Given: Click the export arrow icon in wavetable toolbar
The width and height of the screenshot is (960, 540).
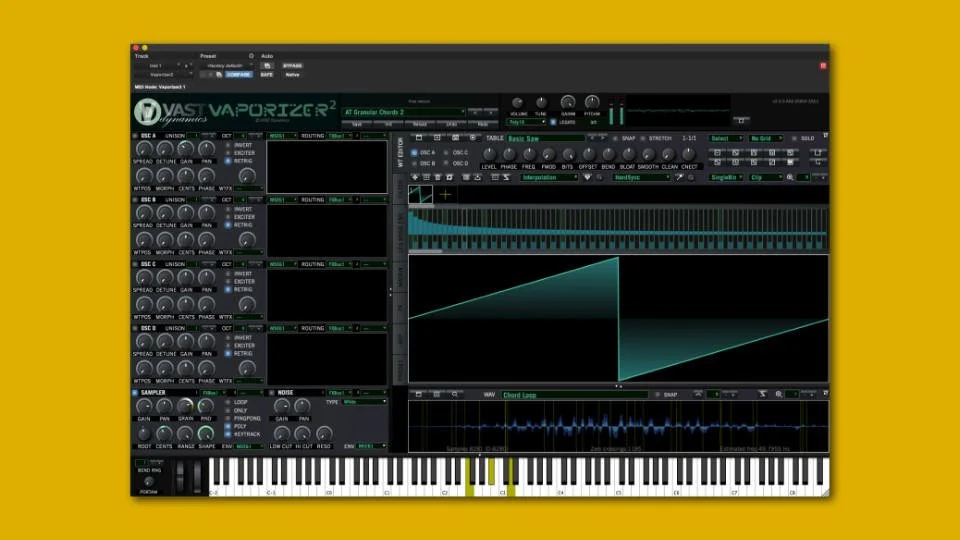Looking at the screenshot, I should [478, 177].
